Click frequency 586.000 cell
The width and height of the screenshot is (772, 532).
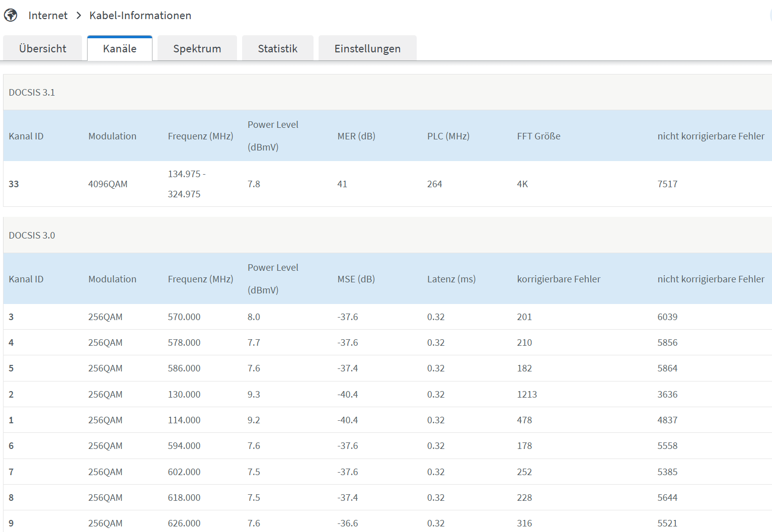point(184,368)
